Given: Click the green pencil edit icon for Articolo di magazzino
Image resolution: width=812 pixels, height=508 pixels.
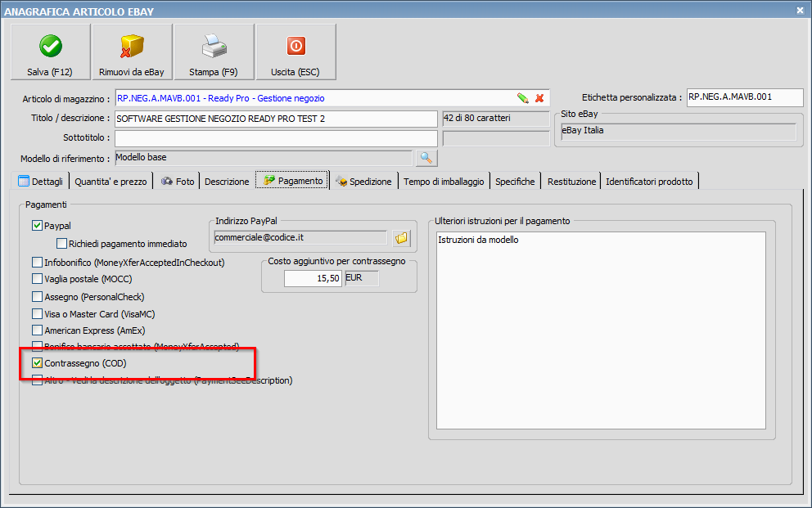Looking at the screenshot, I should point(522,98).
